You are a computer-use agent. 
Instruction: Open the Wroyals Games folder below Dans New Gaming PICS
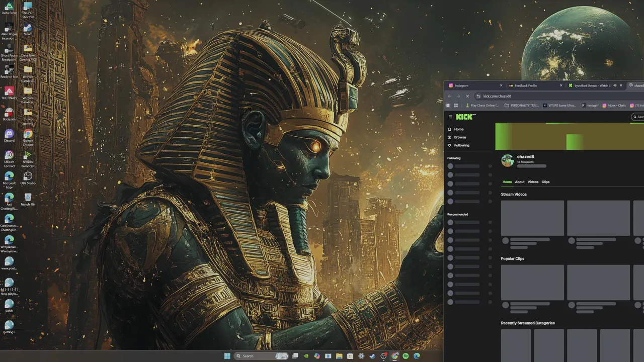click(28, 74)
